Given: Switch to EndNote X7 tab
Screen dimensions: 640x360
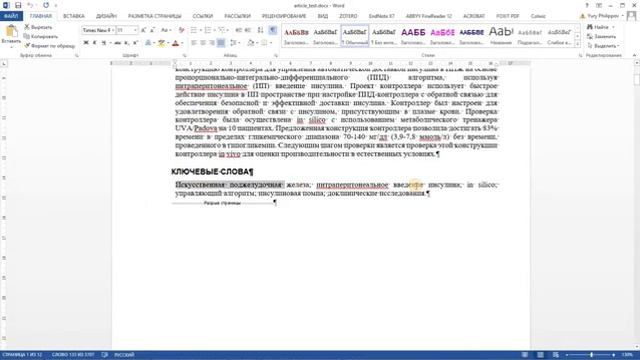Looking at the screenshot, I should [x=381, y=16].
